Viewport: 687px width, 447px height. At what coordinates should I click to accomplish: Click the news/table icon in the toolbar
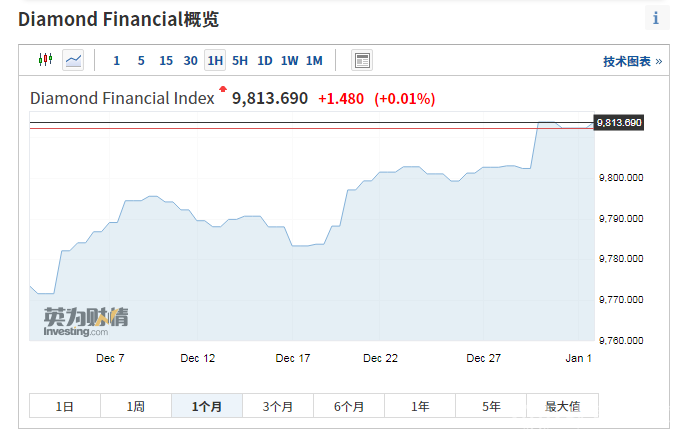click(x=362, y=60)
